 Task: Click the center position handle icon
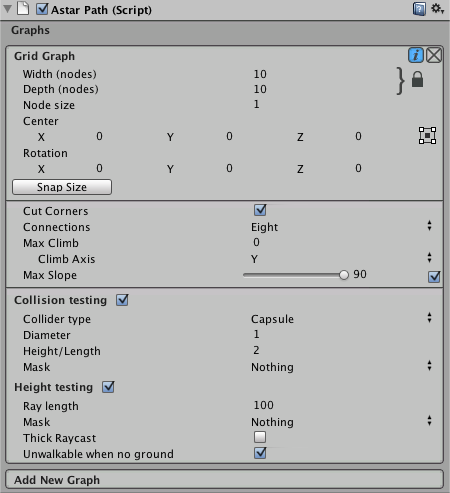(x=427, y=136)
